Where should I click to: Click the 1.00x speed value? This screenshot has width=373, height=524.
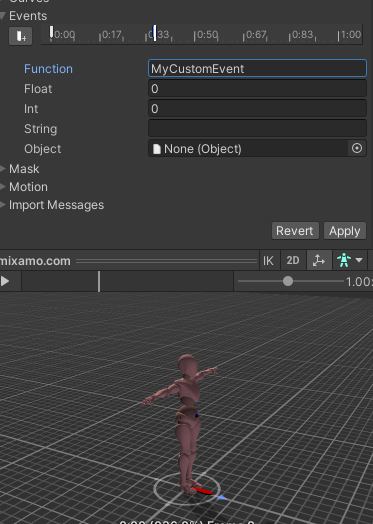(359, 282)
